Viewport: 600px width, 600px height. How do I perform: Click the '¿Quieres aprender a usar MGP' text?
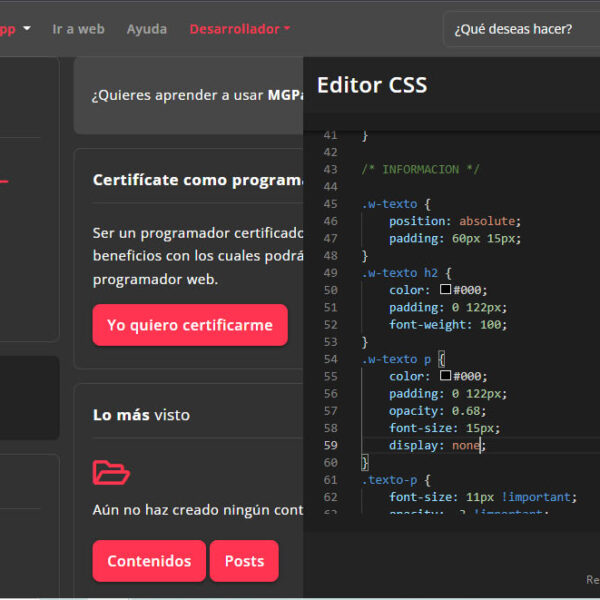pos(197,95)
